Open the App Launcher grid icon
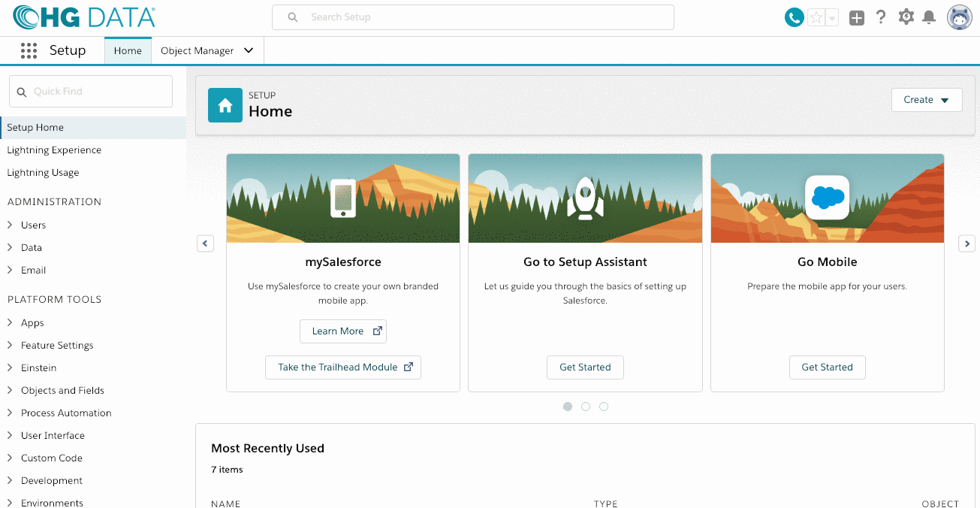 point(29,50)
